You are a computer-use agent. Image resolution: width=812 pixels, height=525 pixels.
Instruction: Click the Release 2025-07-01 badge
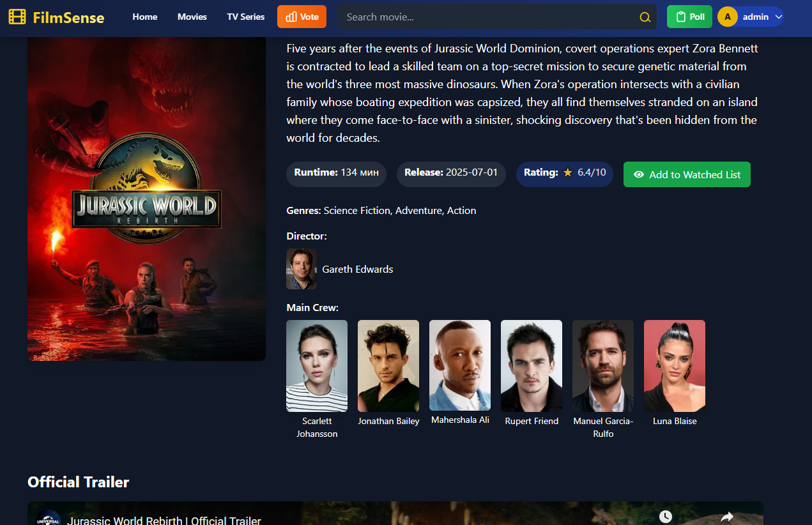point(451,174)
